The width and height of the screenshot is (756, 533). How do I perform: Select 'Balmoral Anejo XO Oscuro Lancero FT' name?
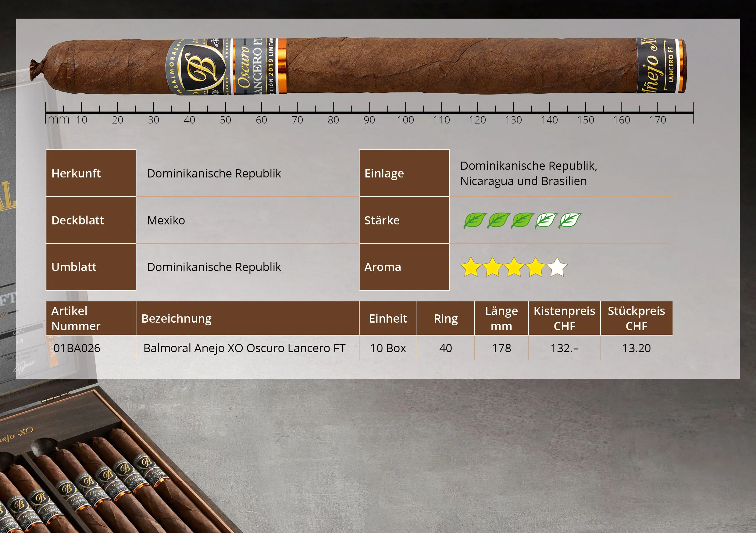click(x=244, y=348)
